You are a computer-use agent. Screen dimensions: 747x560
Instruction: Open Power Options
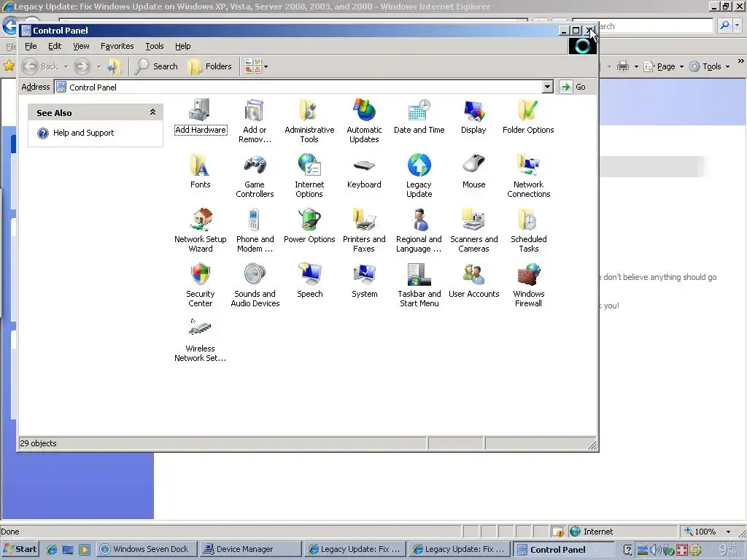pos(309,226)
